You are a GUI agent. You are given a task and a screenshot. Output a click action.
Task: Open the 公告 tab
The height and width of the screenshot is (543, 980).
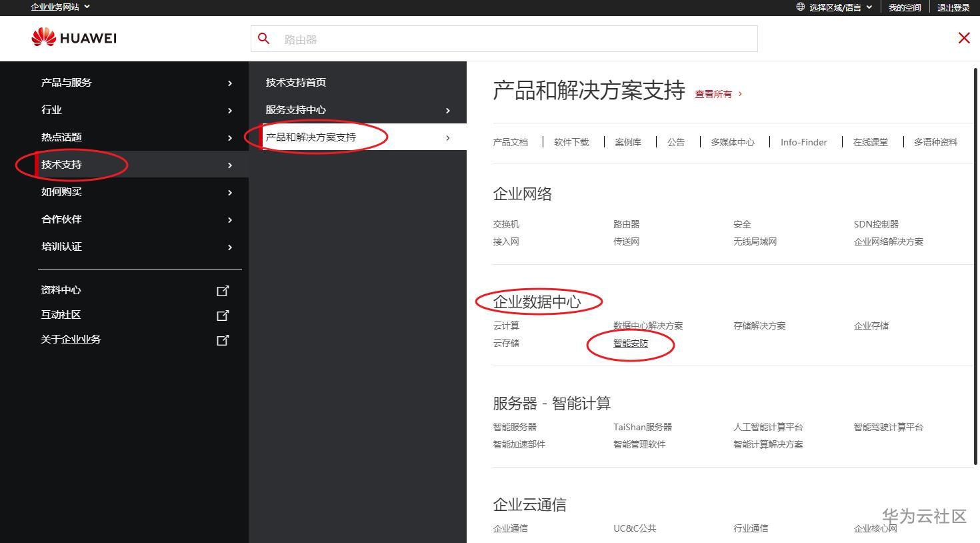[x=676, y=142]
